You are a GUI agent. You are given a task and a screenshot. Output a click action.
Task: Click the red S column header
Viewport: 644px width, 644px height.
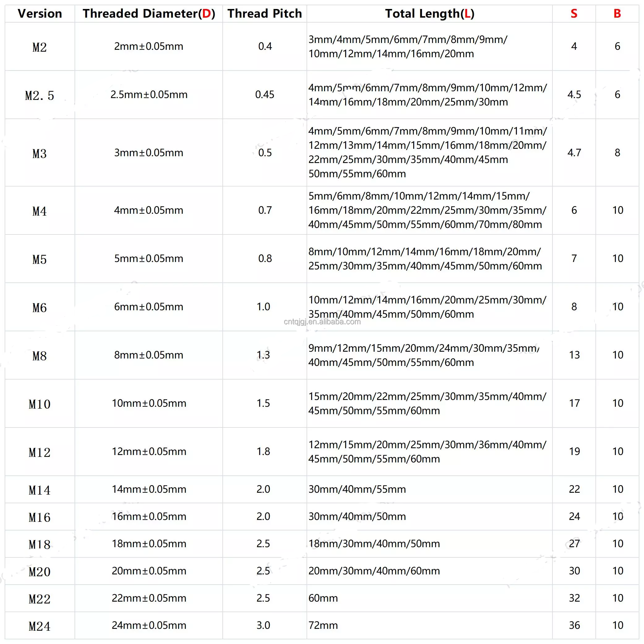click(574, 14)
